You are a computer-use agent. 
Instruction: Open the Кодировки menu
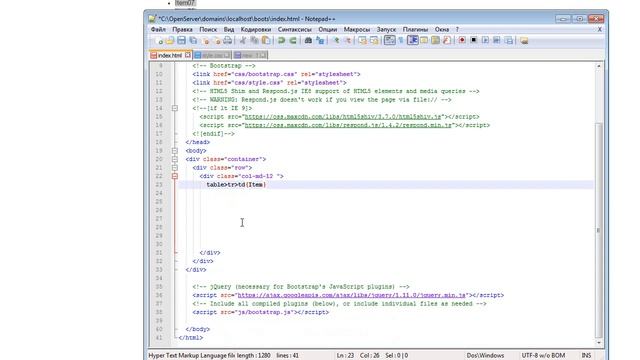pos(256,29)
